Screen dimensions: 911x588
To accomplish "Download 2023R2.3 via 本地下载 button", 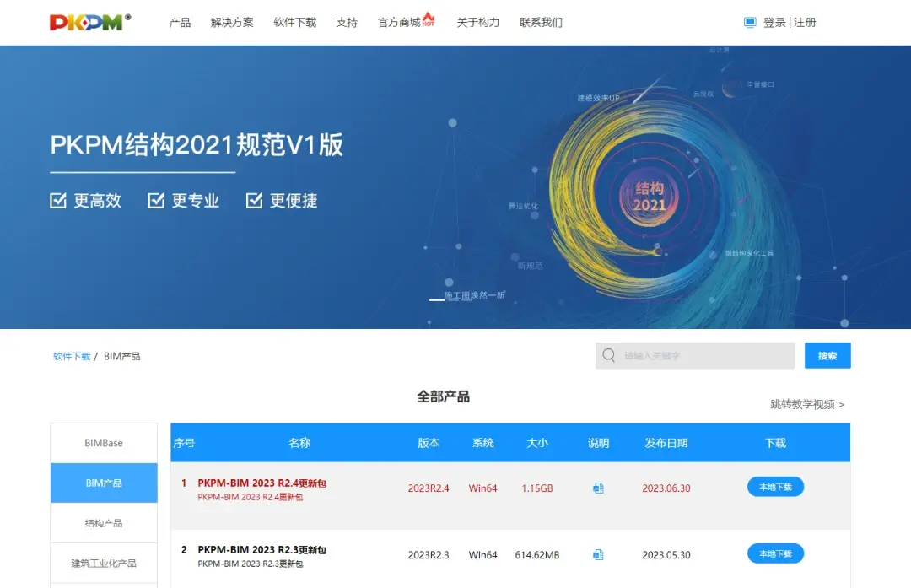I will click(776, 553).
